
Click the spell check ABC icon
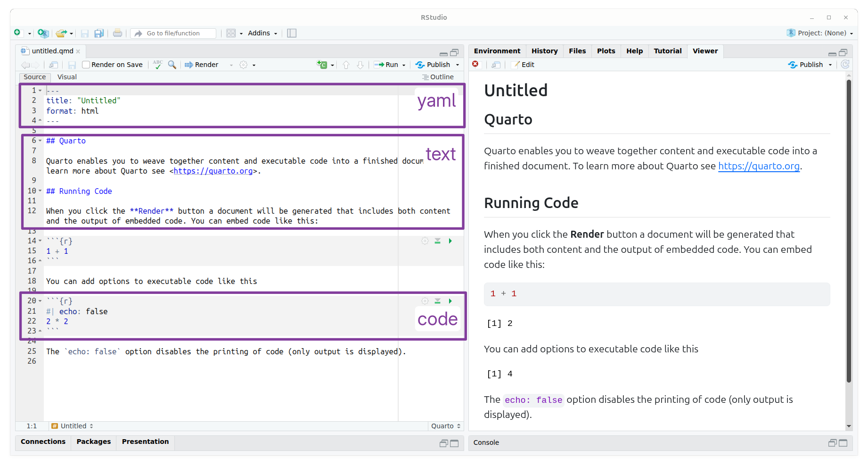click(158, 65)
